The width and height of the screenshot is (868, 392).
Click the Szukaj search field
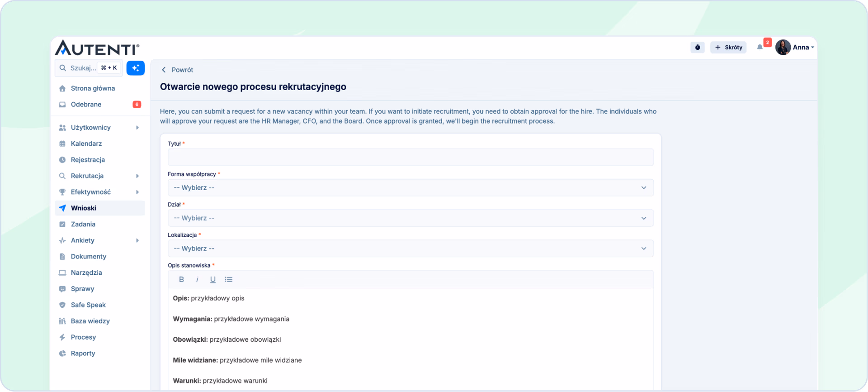point(89,68)
